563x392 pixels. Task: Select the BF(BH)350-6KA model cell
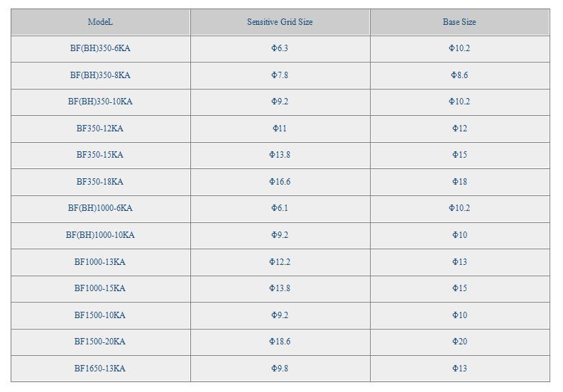(100, 48)
